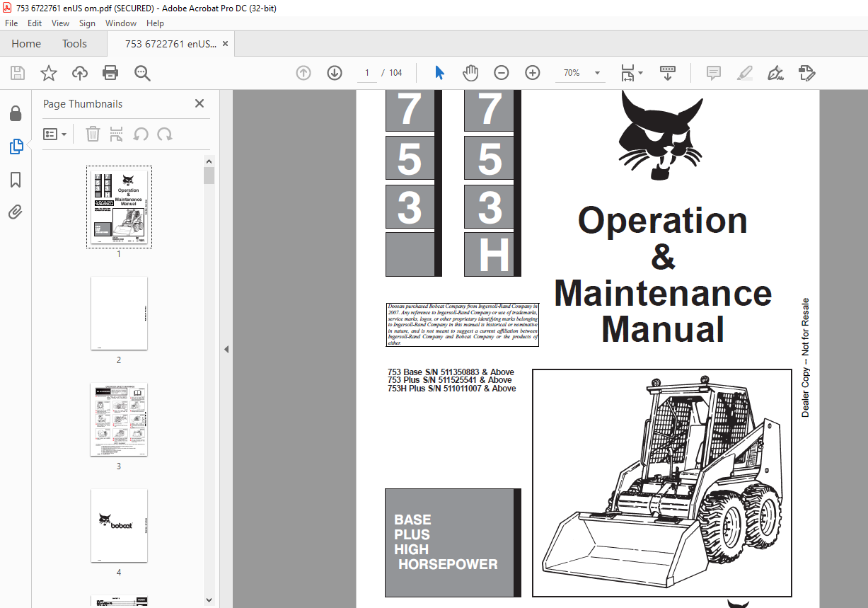Select the page 2 thumbnail
Viewport: 868px width, 608px height.
(119, 313)
